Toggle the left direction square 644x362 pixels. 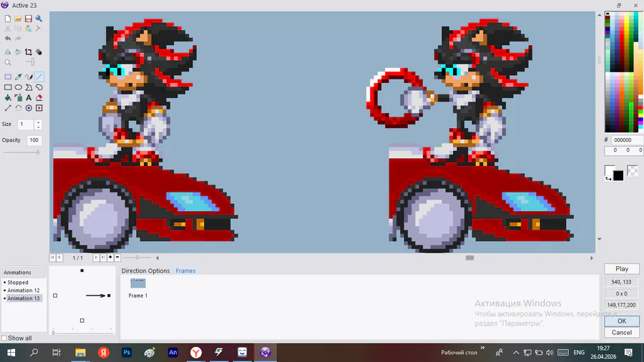click(55, 295)
